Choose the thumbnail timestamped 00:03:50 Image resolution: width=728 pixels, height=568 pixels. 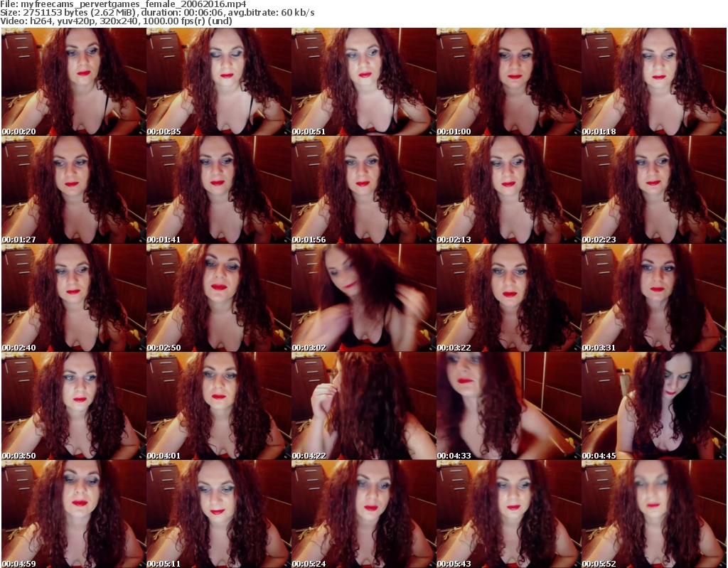(x=74, y=406)
